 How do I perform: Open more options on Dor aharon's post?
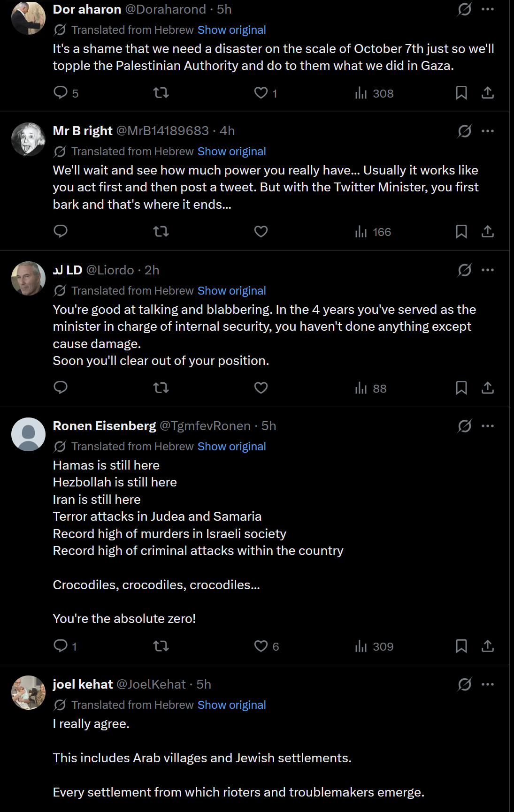tap(488, 9)
